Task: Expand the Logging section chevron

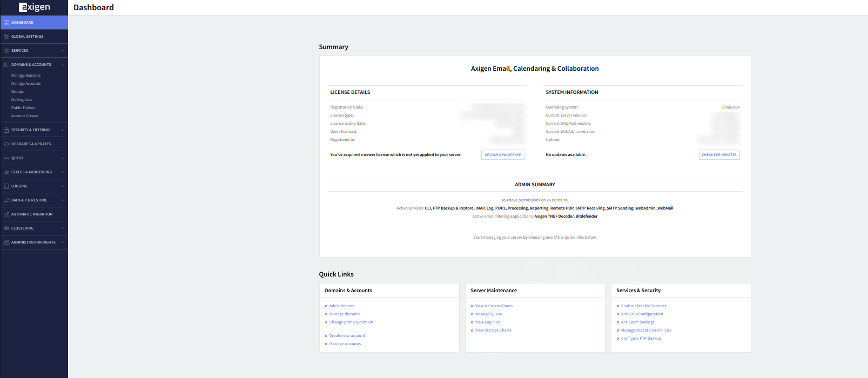Action: click(x=63, y=186)
